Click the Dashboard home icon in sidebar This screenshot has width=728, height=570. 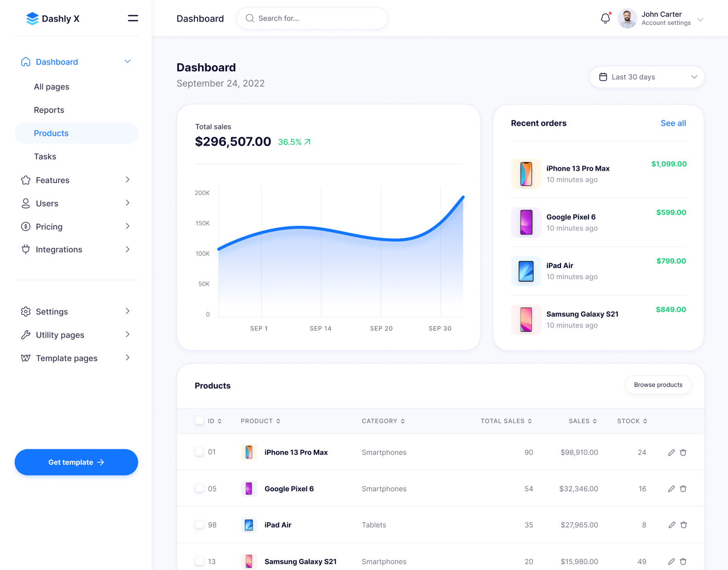(26, 62)
